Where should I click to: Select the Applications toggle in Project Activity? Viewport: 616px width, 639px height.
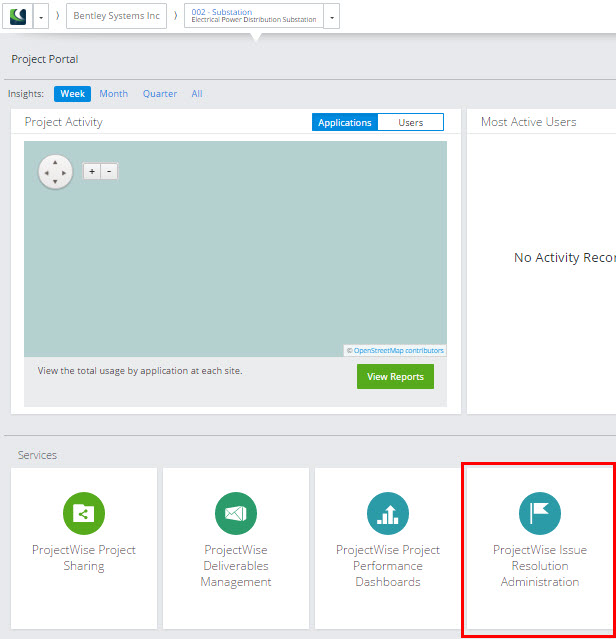(x=345, y=122)
